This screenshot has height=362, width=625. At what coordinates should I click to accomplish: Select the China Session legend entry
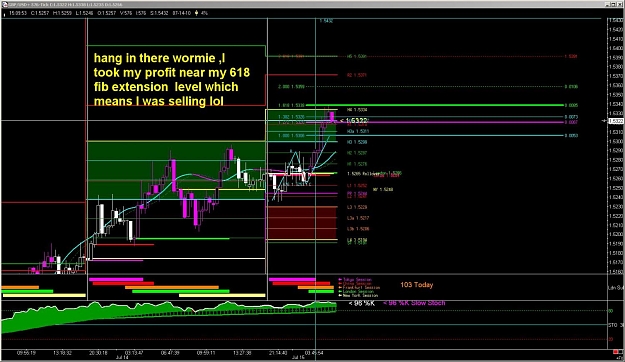click(355, 284)
